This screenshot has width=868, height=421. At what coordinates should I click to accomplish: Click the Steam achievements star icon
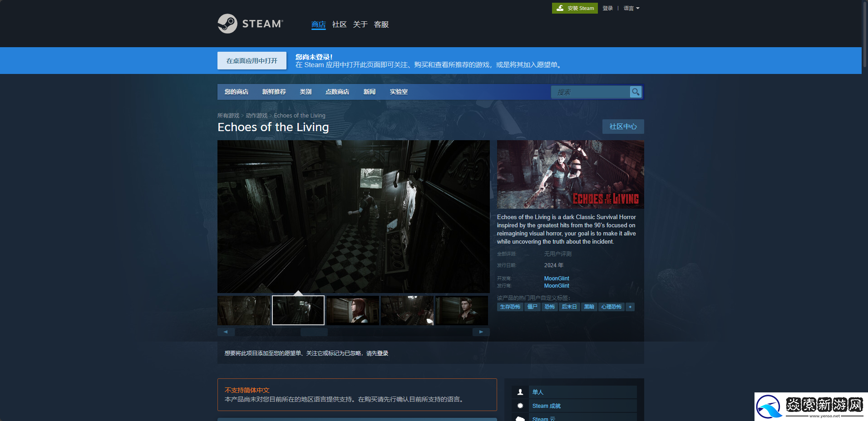520,406
